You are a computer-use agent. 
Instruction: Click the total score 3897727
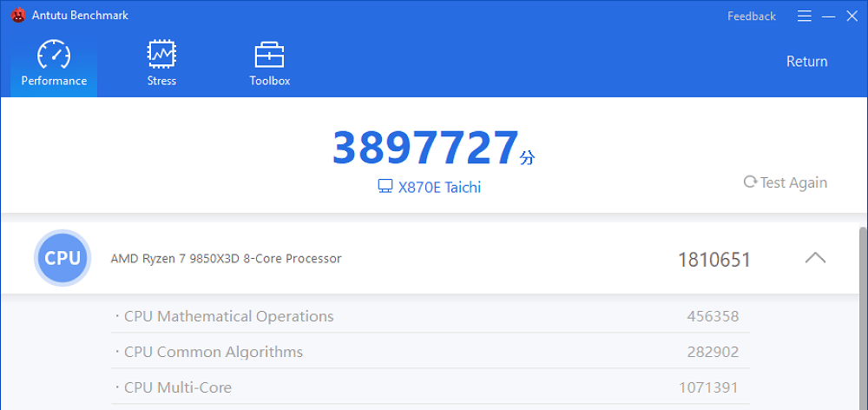pyautogui.click(x=425, y=149)
